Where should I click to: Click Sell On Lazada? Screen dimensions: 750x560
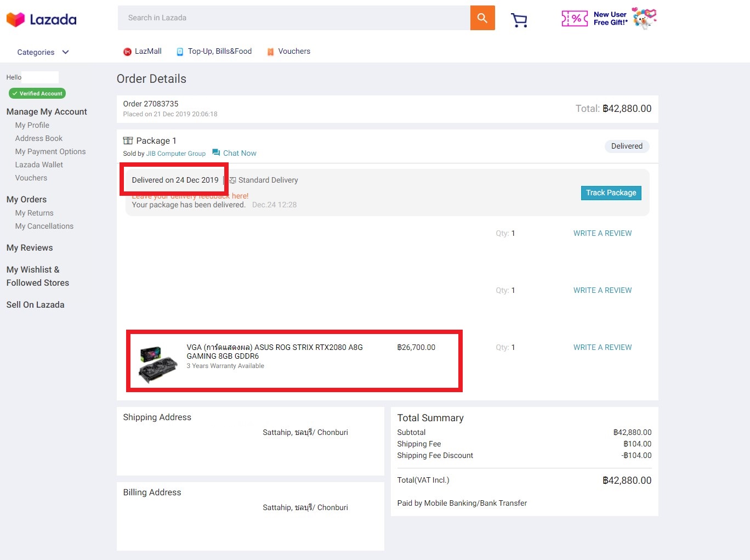pyautogui.click(x=35, y=305)
